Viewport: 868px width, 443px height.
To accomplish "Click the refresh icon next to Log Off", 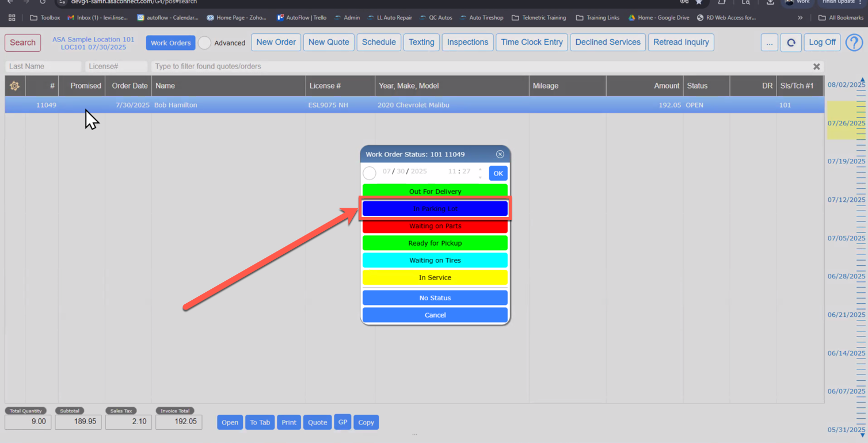I will tap(791, 43).
